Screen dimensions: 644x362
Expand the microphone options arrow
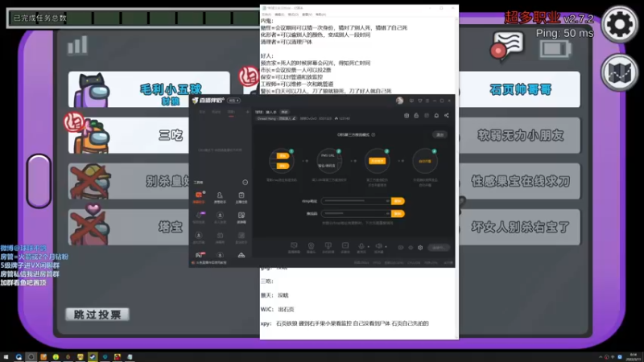(x=369, y=247)
